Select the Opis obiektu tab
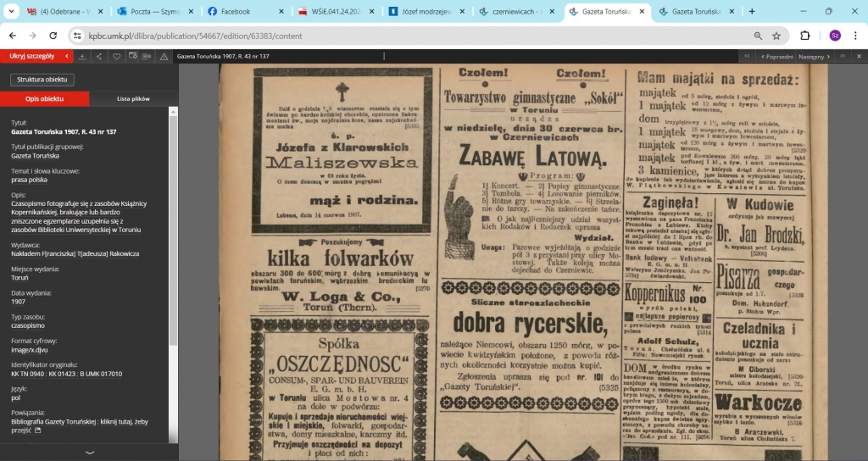Image resolution: width=868 pixels, height=461 pixels. tap(44, 98)
